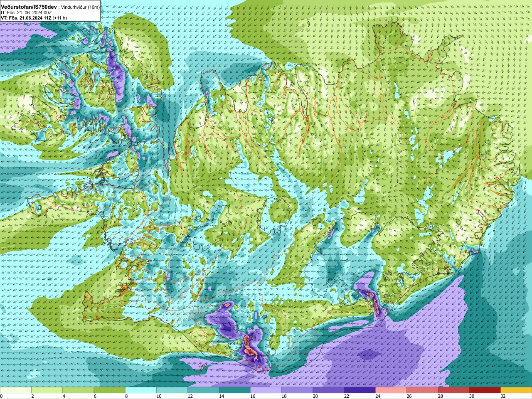
Task: Click the 2–4 light green legend swatch
Action: [x=47, y=390]
